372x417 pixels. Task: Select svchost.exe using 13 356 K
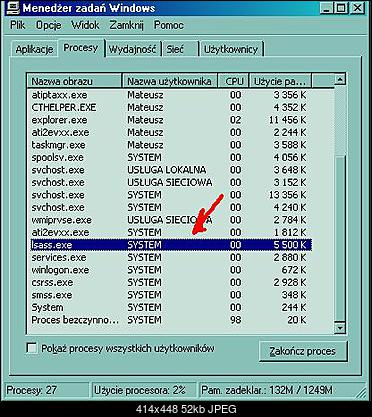point(170,195)
